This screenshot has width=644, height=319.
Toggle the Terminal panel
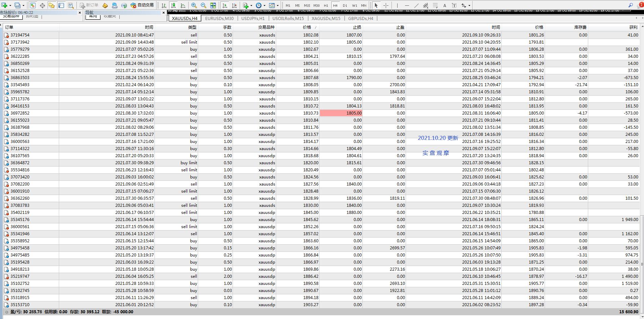[x=61, y=5]
